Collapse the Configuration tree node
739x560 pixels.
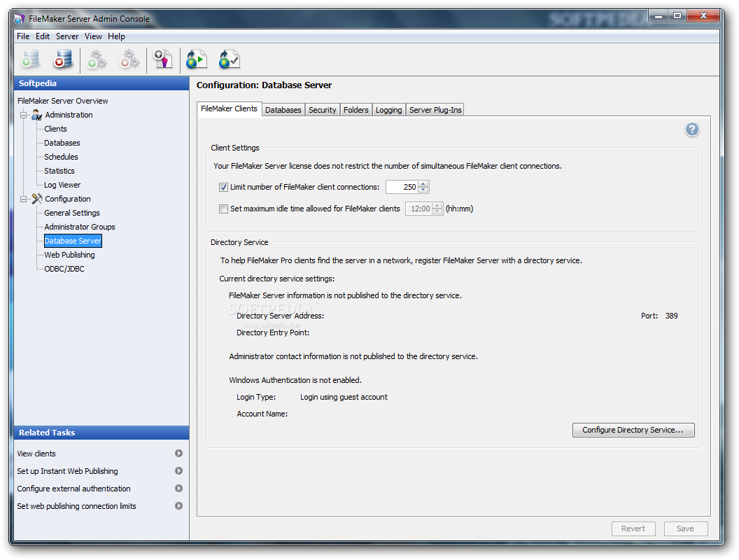coord(23,199)
